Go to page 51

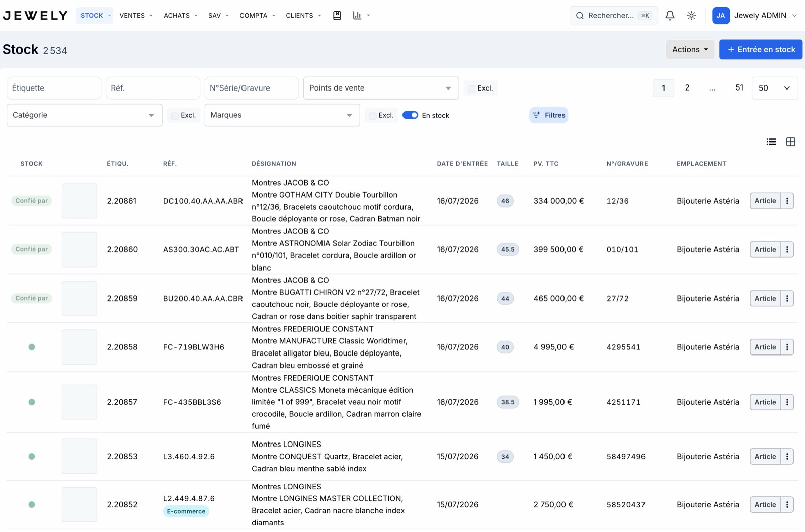coord(739,88)
